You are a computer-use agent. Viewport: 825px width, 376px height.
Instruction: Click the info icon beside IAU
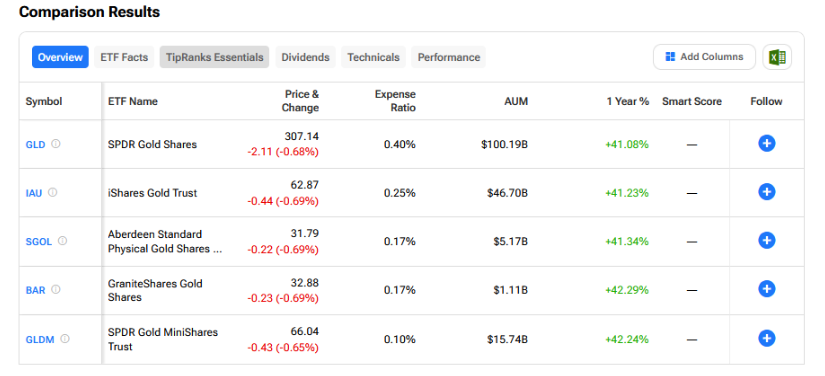pyautogui.click(x=53, y=192)
